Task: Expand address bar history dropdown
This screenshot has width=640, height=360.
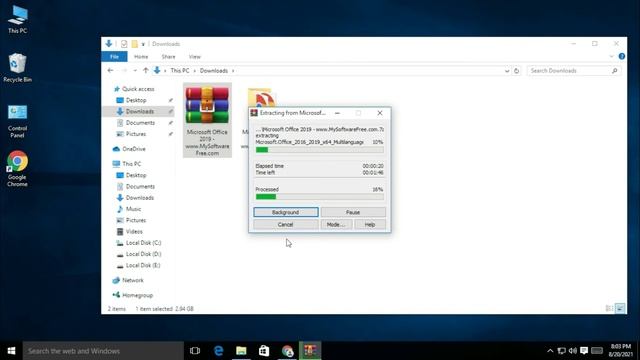Action: [x=507, y=71]
